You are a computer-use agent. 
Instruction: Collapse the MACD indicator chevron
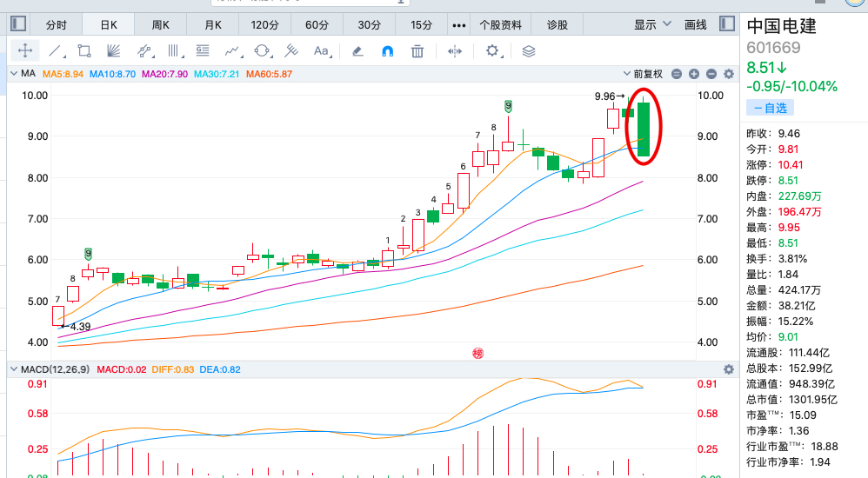(14, 369)
